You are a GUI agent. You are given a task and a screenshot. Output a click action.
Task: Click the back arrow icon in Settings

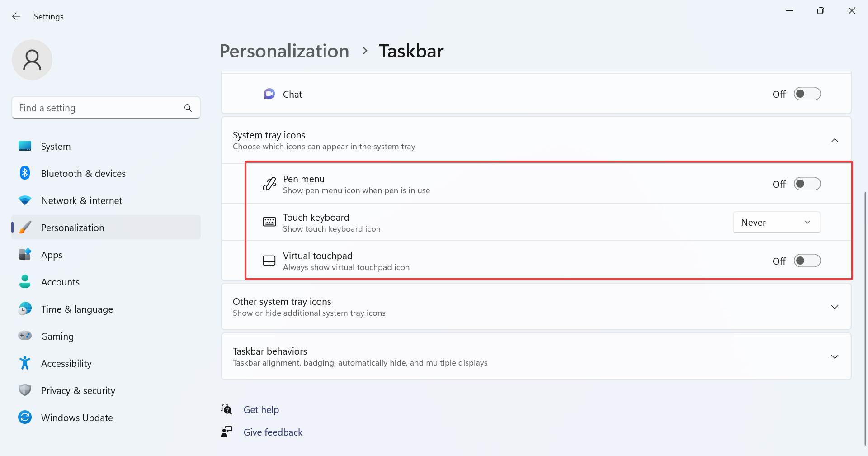pos(16,16)
